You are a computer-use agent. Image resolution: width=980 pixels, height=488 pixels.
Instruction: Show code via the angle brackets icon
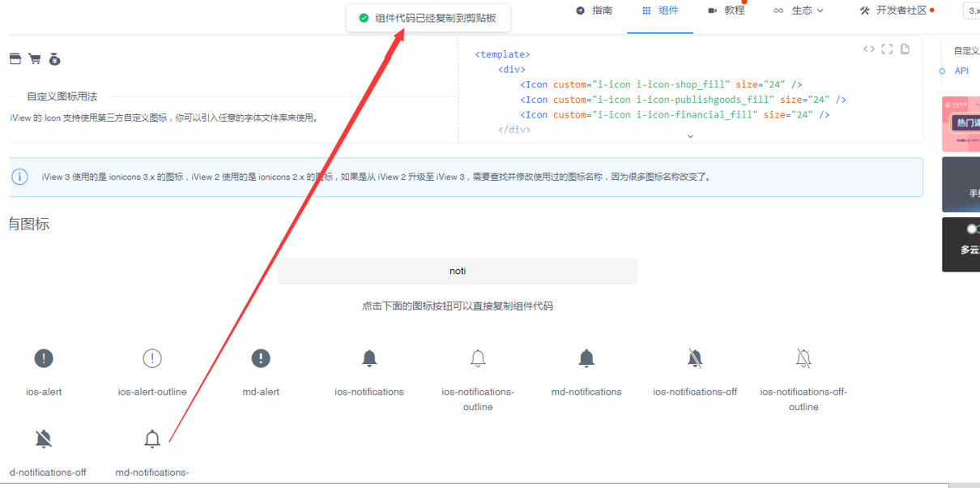pos(868,49)
